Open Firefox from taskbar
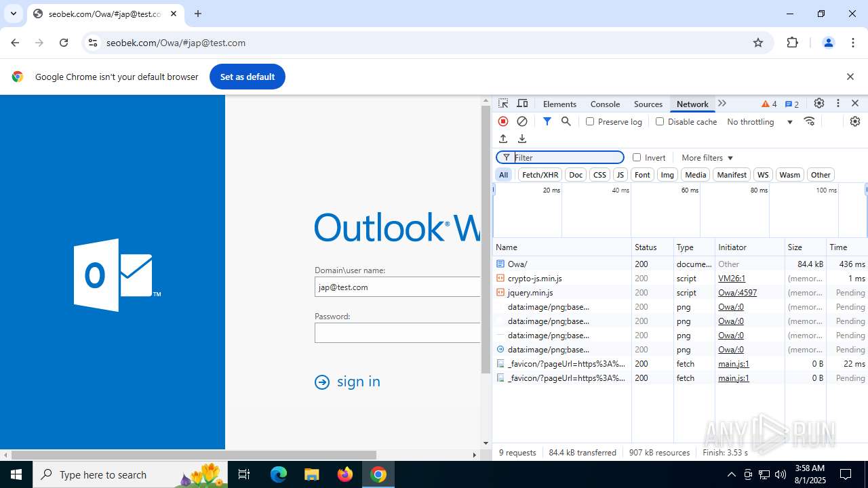 coord(345,474)
